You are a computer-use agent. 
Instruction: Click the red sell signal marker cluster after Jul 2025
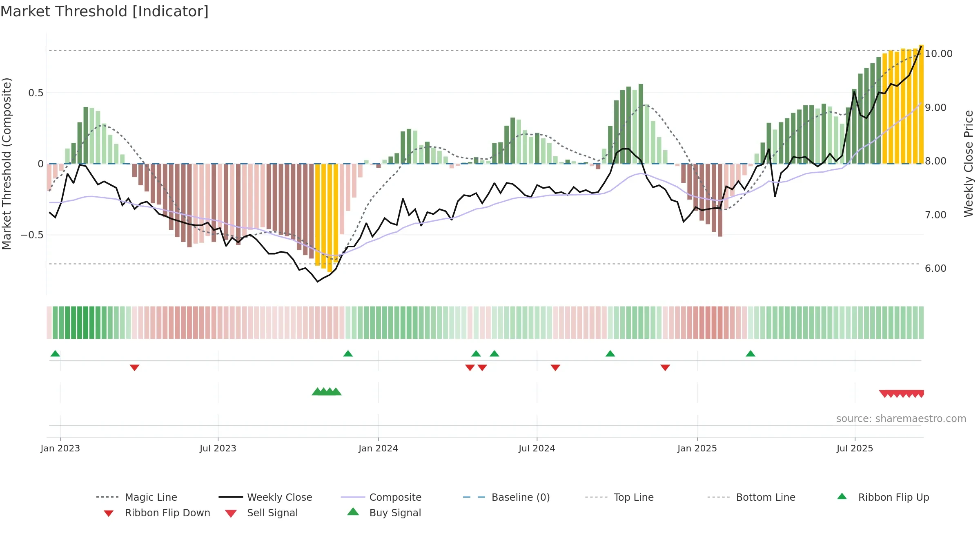pos(902,394)
